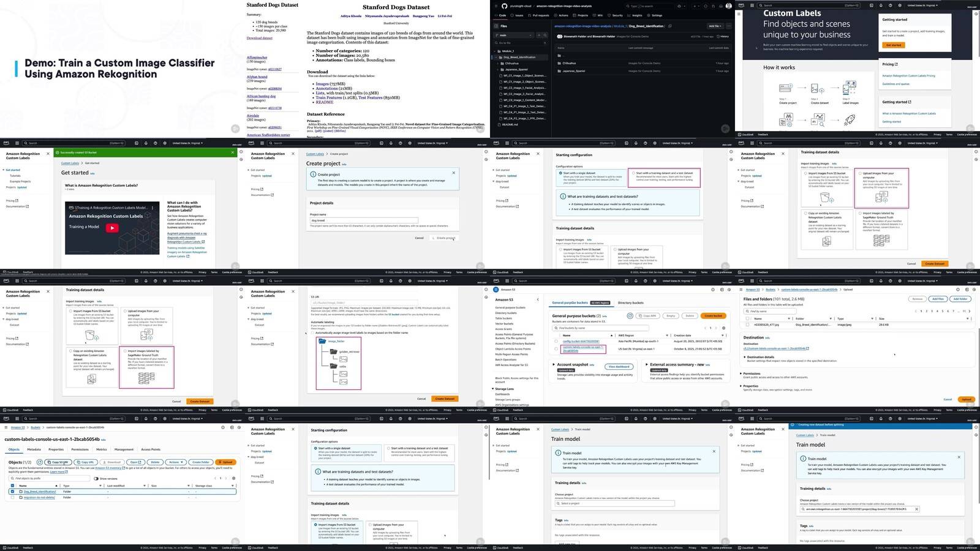Copy the Dog_Breed_Identification path in GitHub

point(669,26)
